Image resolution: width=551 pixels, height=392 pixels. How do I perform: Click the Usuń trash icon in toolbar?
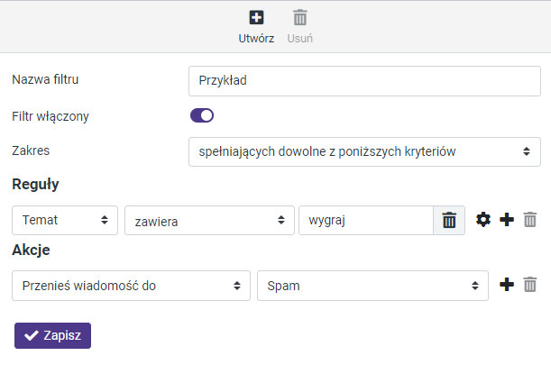click(300, 18)
